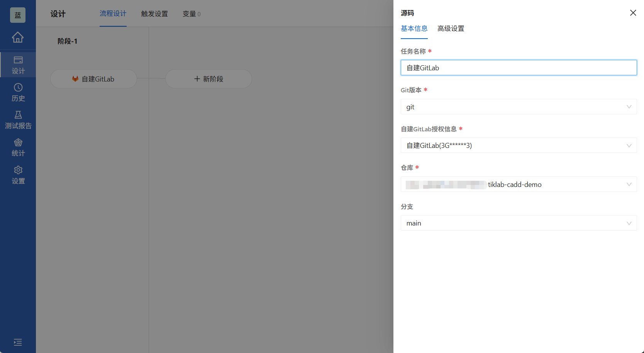View 测试报告 via its sidebar icon
This screenshot has height=353, width=644.
click(18, 119)
